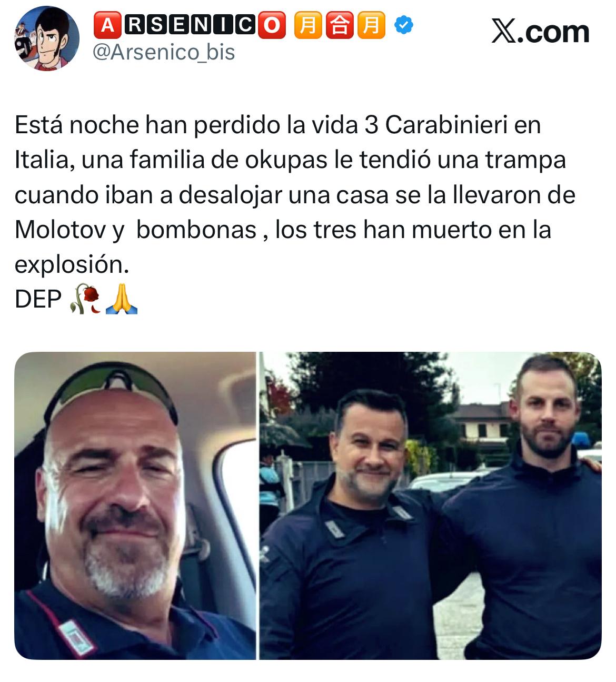Open left photo of bald man with sunglasses

click(x=135, y=506)
